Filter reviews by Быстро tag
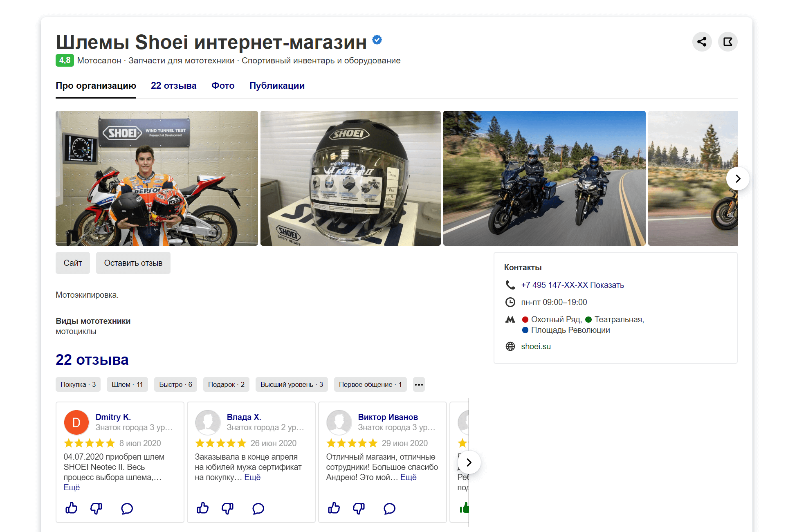The height and width of the screenshot is (532, 797). [175, 384]
